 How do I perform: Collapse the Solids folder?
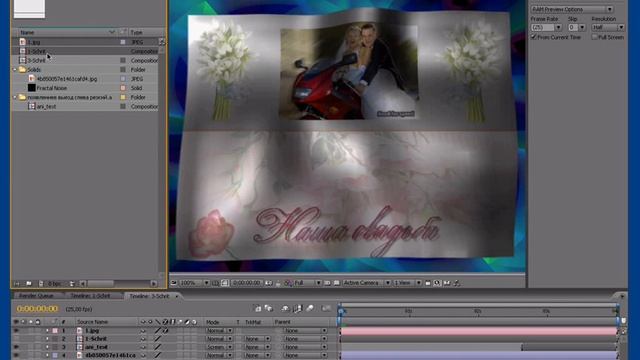coord(15,70)
